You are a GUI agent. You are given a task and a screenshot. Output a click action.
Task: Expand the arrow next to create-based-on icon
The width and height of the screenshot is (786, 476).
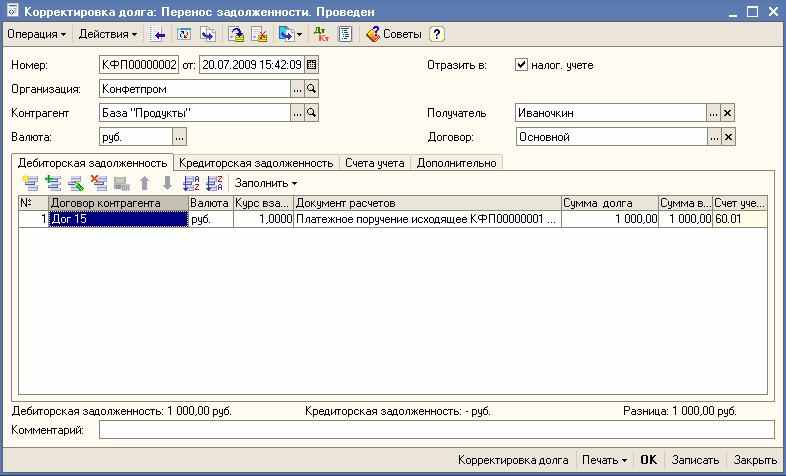point(299,35)
